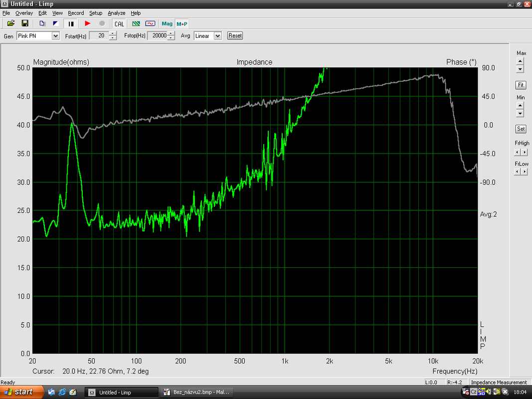Open the Setup menu
The image size is (532, 399).
click(x=96, y=13)
